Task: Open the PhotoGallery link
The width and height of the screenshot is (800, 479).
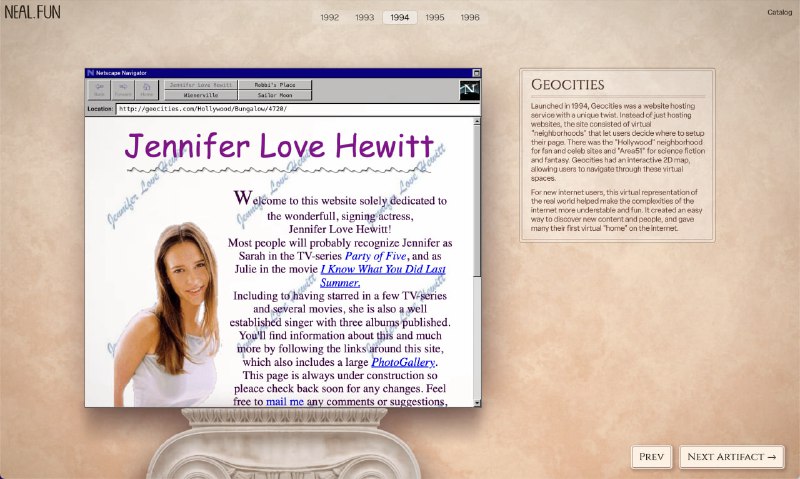Action: tap(403, 362)
